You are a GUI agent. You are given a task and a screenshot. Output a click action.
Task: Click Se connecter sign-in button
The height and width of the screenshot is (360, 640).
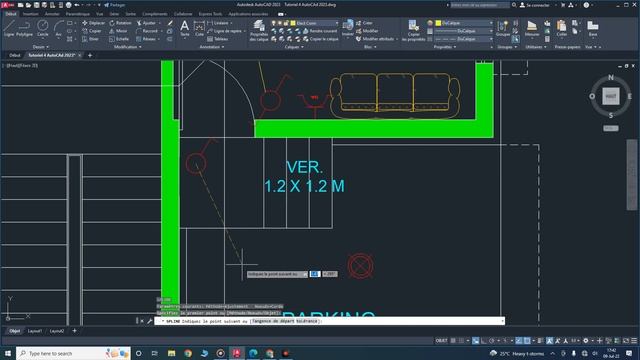coord(534,5)
